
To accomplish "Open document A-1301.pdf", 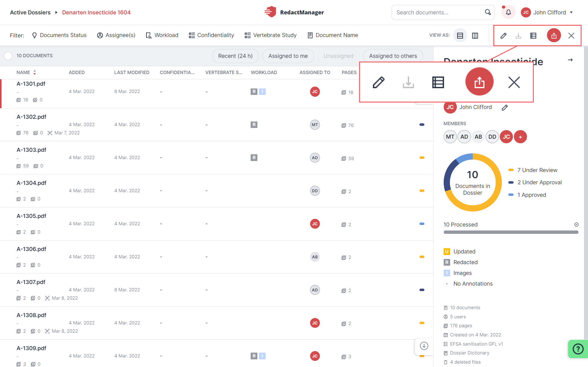I will [x=31, y=84].
